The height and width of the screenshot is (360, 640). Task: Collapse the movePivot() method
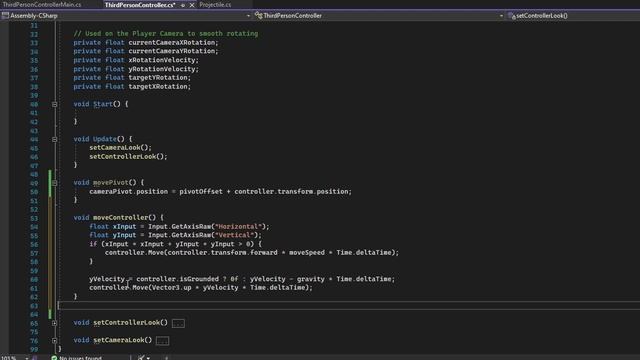point(54,183)
